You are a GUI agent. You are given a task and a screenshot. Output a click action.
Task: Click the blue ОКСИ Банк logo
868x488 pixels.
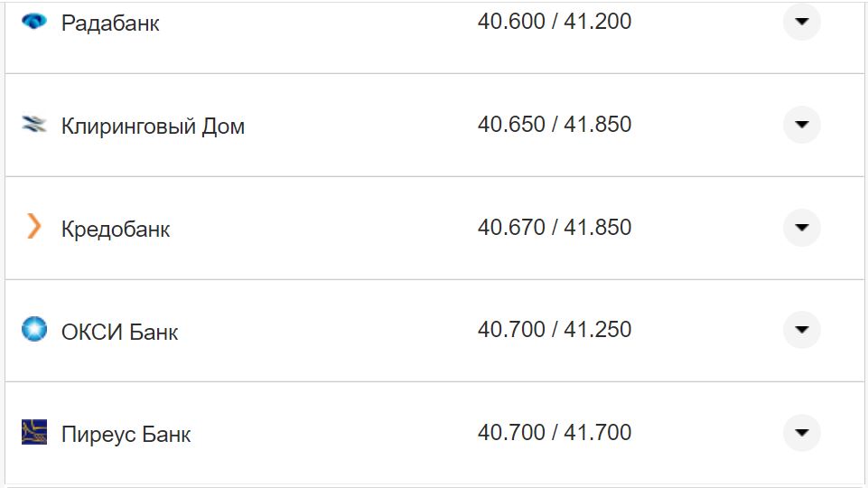click(34, 330)
